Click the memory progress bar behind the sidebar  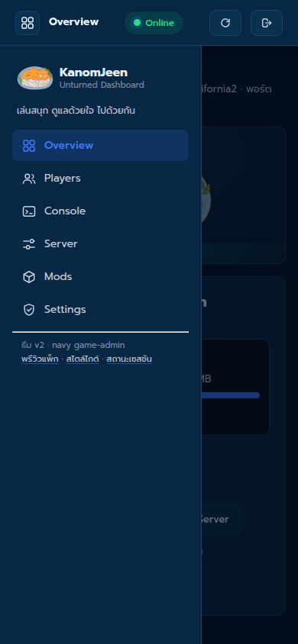coord(231,395)
